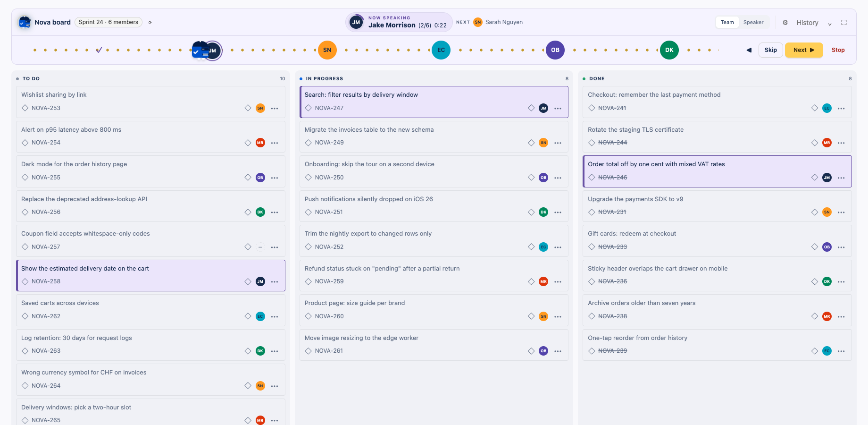Click the OB assignee avatar on NOVA-250
Viewport: 868px width, 425px height.
[x=543, y=178]
